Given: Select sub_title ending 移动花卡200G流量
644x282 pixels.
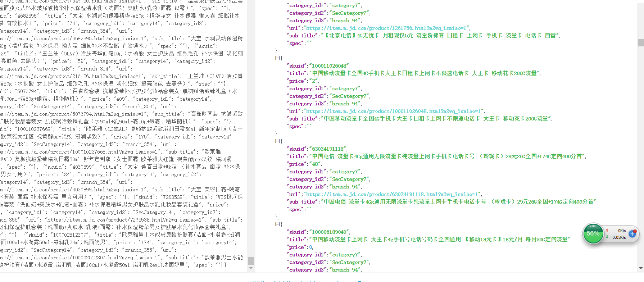Looking at the screenshot, I should pos(436,119).
